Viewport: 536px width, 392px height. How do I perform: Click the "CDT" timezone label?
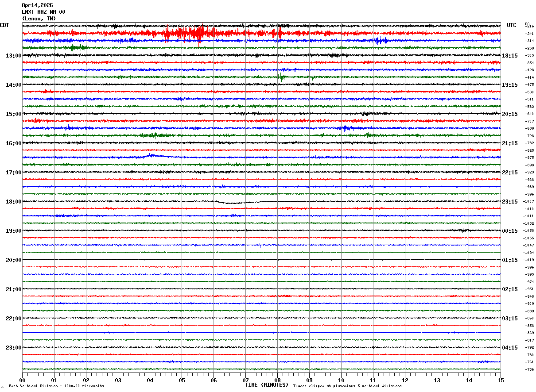click(4, 25)
